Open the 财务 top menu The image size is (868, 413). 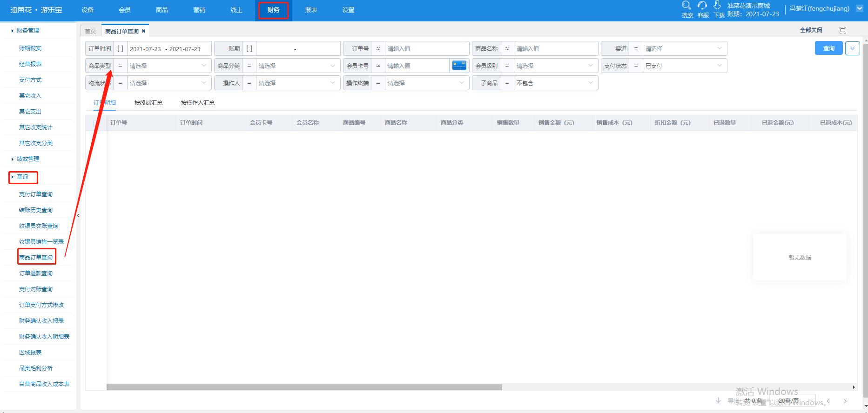point(274,10)
